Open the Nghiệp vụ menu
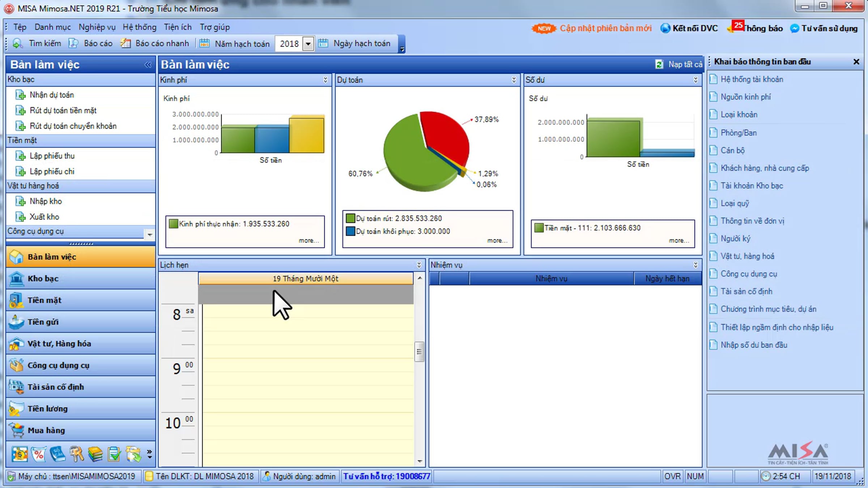The width and height of the screenshot is (868, 488). pyautogui.click(x=97, y=27)
